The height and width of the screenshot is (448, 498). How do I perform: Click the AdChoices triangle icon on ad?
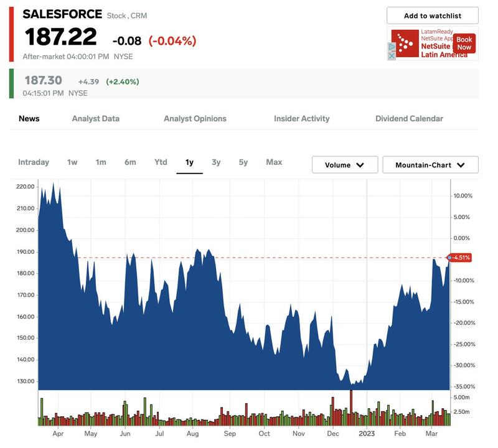click(392, 47)
